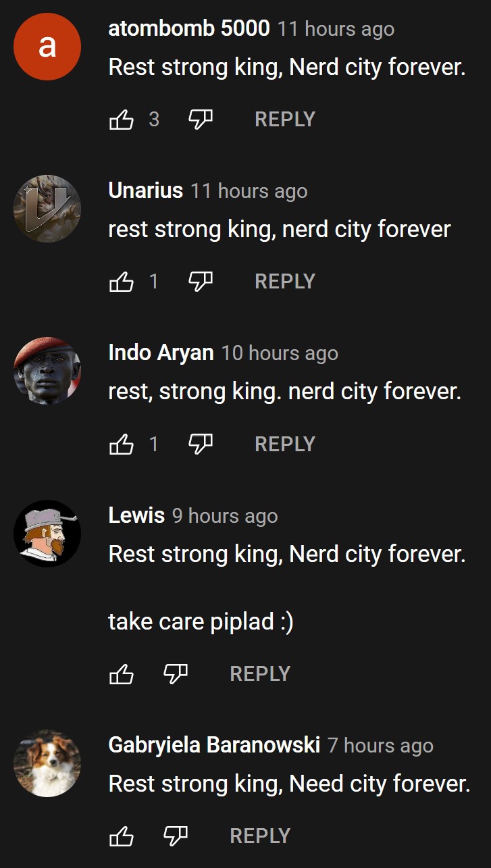The image size is (491, 868).
Task: View Gabryiela Baranowski's dog avatar
Action: [x=47, y=763]
